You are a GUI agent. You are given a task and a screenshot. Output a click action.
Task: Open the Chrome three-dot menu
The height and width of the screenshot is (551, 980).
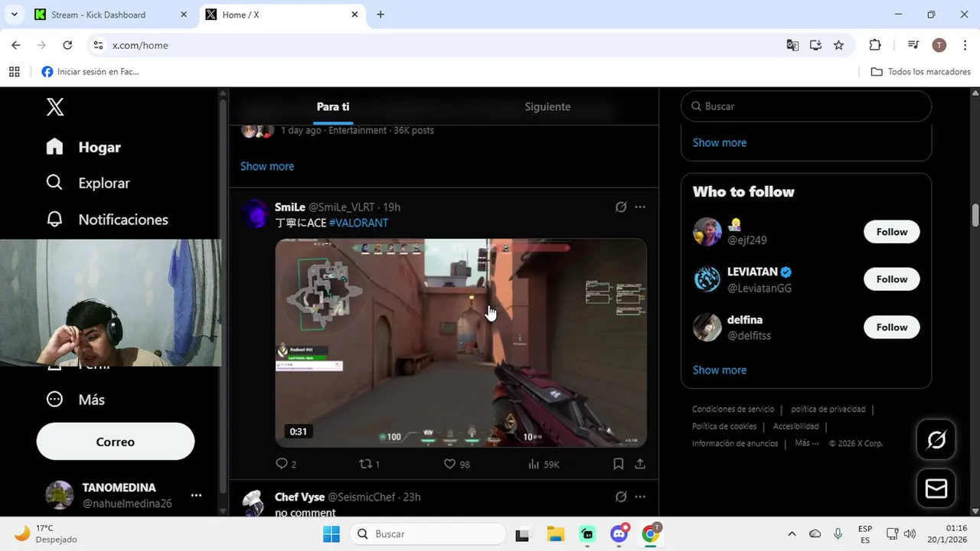click(963, 45)
